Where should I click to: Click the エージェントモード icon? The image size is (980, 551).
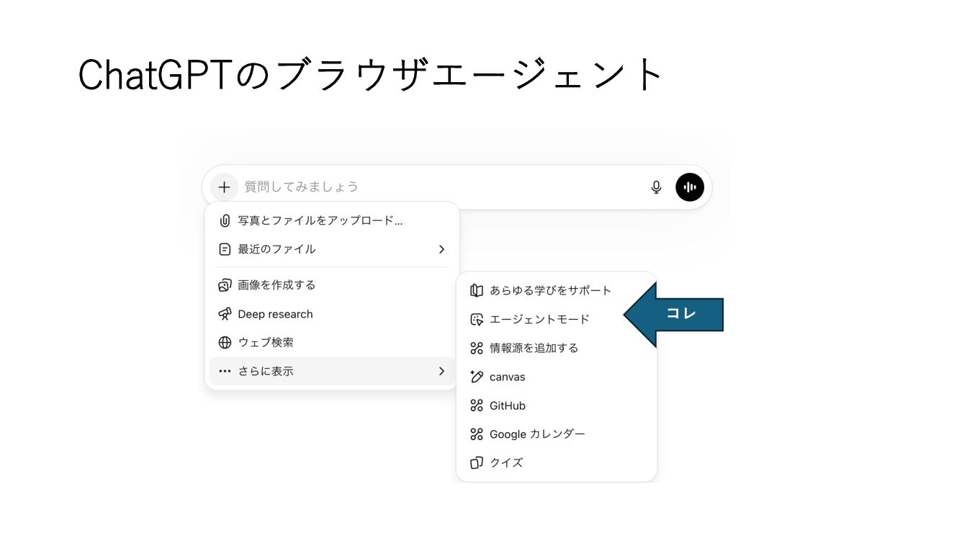click(476, 319)
